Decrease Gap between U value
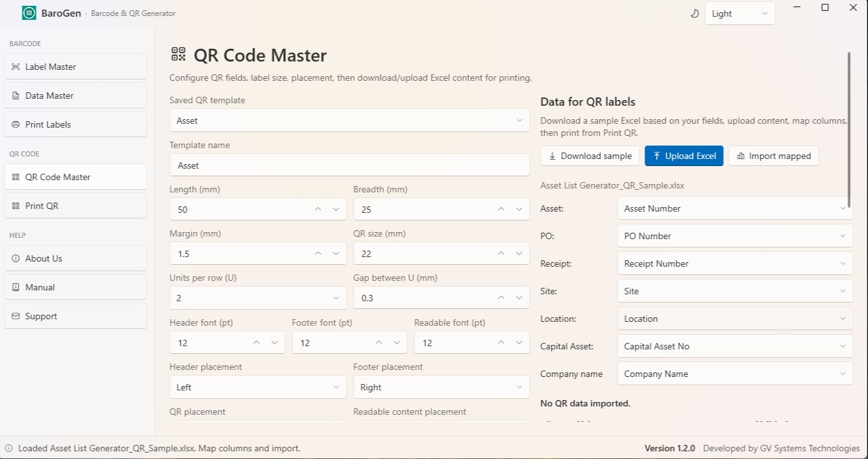The height and width of the screenshot is (459, 868). pos(520,298)
